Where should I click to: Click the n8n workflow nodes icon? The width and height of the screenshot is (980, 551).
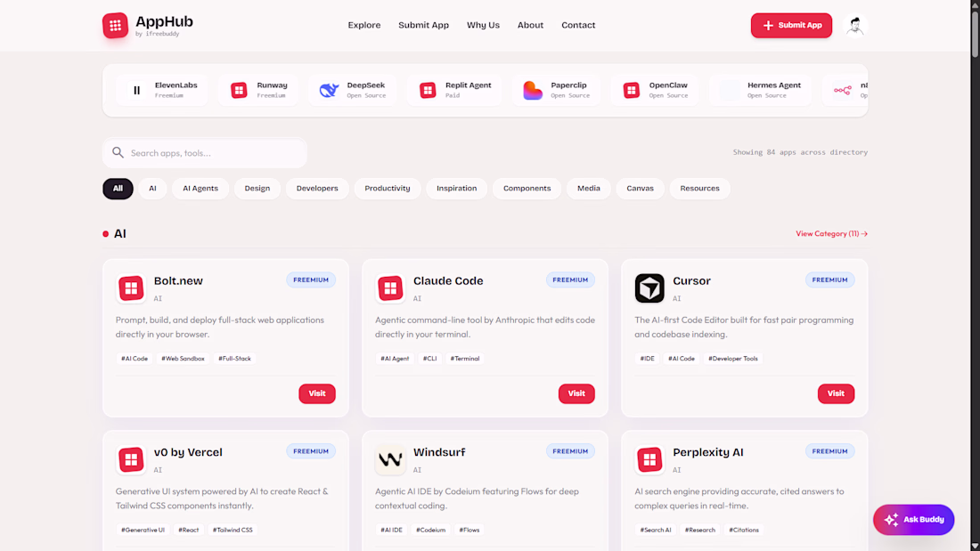click(x=842, y=90)
